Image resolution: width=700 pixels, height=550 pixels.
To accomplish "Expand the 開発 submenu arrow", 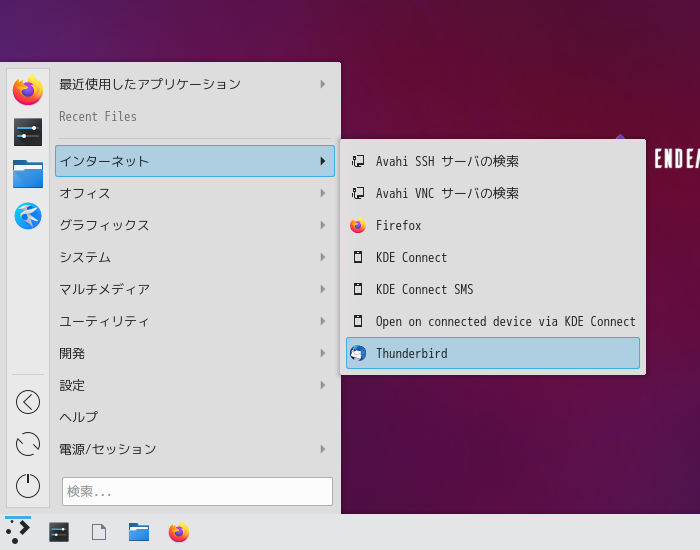I will (322, 353).
